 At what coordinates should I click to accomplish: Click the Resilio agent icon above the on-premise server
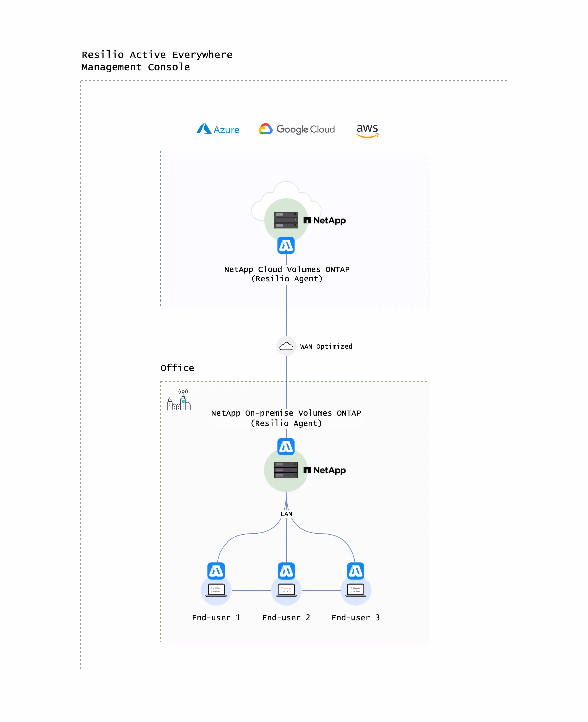point(286,447)
